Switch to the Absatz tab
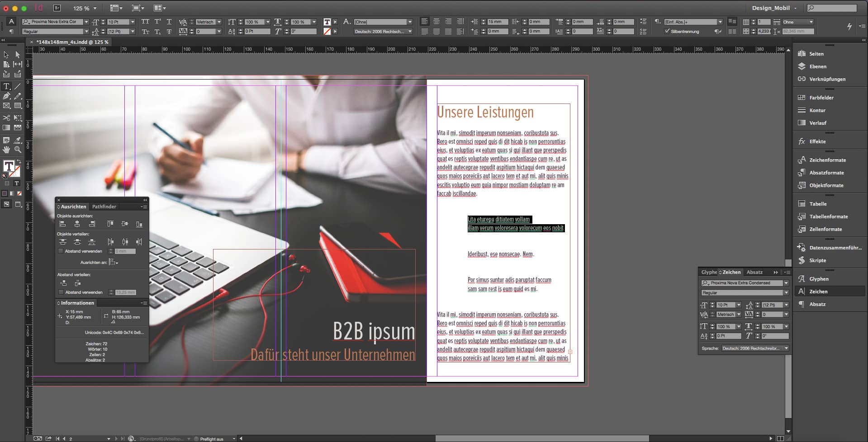This screenshot has height=442, width=868. click(x=754, y=272)
